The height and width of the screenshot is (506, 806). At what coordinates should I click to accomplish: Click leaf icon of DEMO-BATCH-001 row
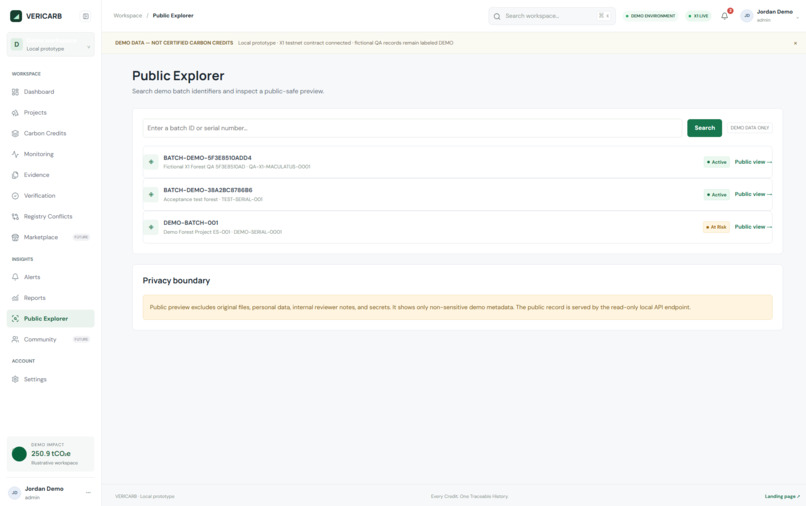click(151, 227)
